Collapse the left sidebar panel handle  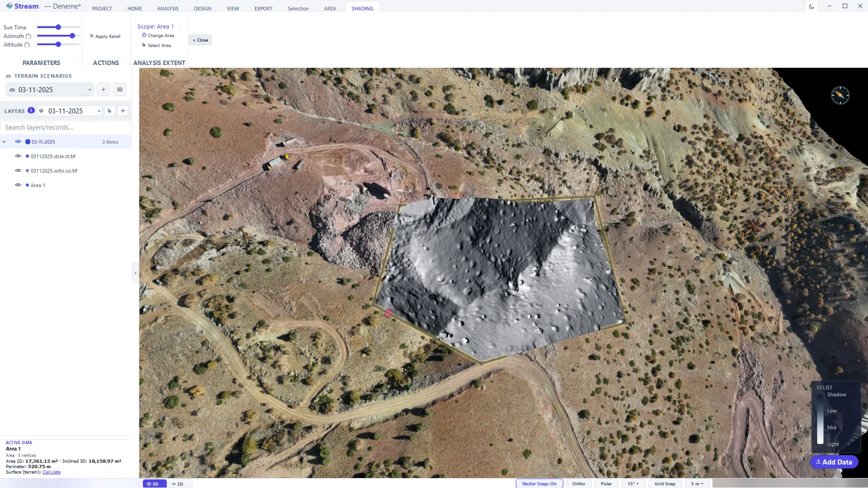[135, 273]
